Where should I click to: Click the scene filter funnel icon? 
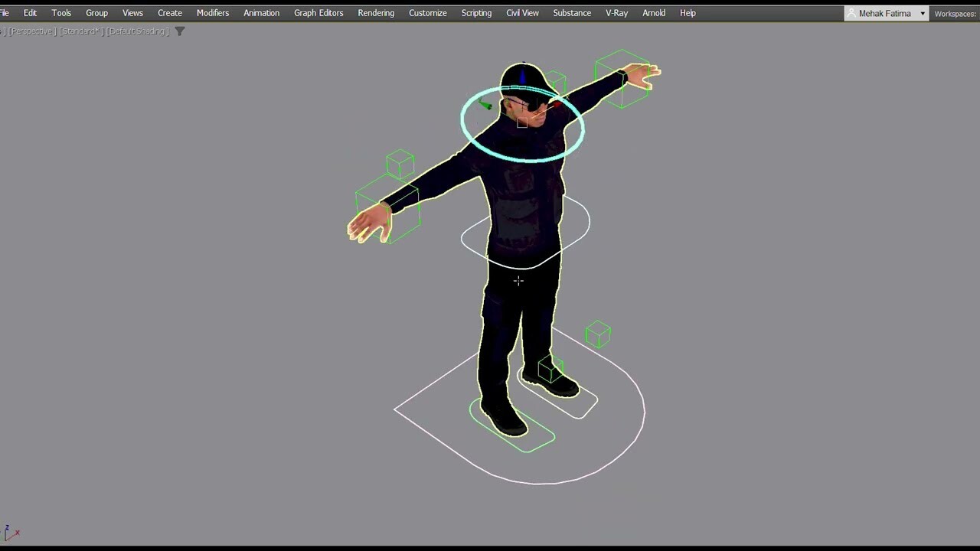coord(180,31)
